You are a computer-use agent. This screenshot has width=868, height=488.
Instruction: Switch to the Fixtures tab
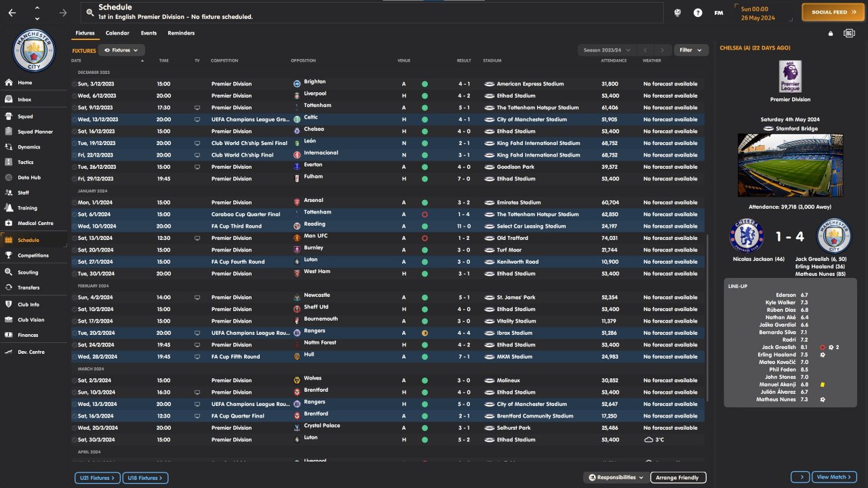click(x=85, y=33)
